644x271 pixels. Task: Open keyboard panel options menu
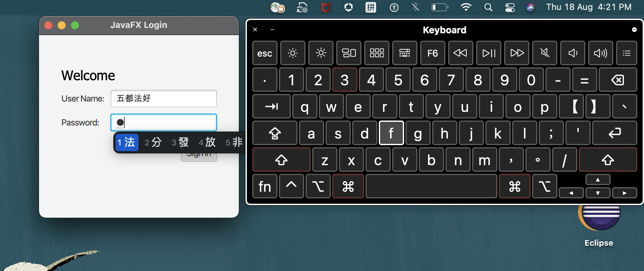point(634,30)
